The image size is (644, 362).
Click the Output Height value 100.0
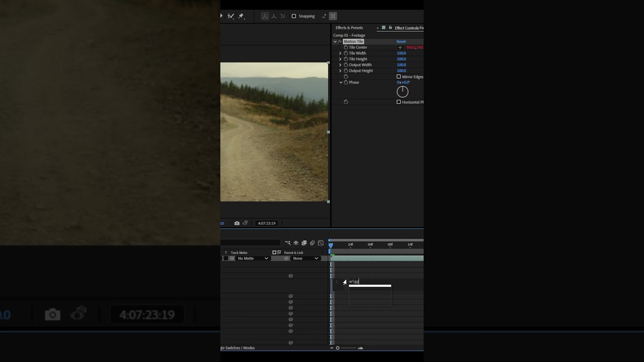pos(401,71)
